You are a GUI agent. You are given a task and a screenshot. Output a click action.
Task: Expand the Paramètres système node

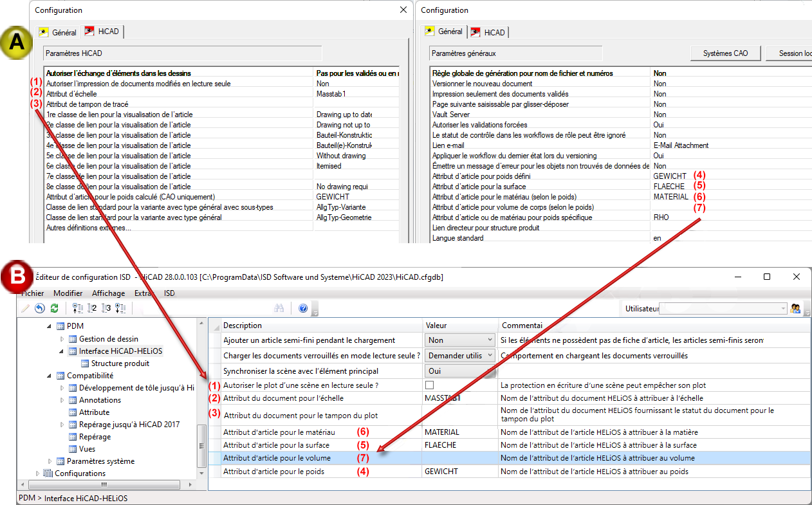[50, 461]
